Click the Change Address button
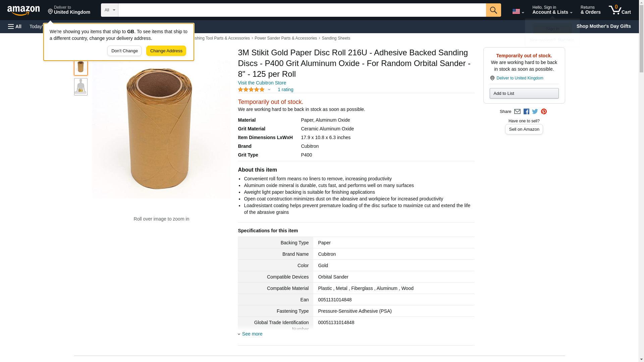The width and height of the screenshot is (644, 362). pyautogui.click(x=166, y=51)
